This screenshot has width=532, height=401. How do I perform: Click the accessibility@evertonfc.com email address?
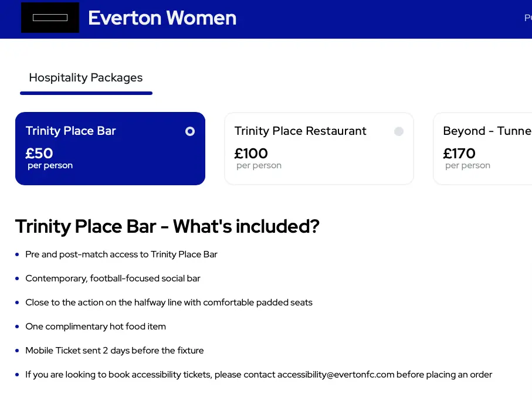pyautogui.click(x=336, y=375)
